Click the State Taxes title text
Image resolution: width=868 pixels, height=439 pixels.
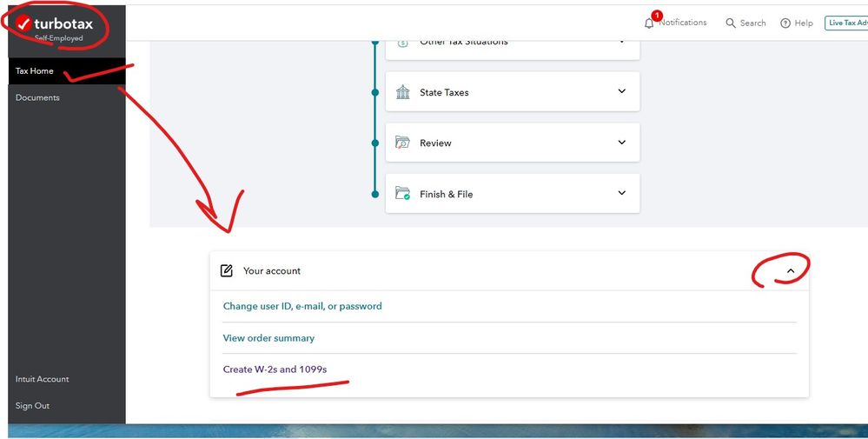444,92
